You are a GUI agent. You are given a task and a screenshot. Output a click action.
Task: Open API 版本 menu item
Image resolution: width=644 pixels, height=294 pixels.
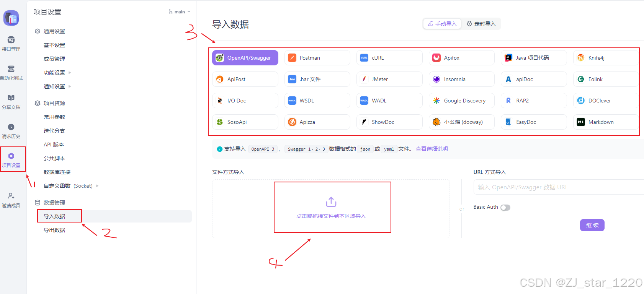(x=54, y=145)
